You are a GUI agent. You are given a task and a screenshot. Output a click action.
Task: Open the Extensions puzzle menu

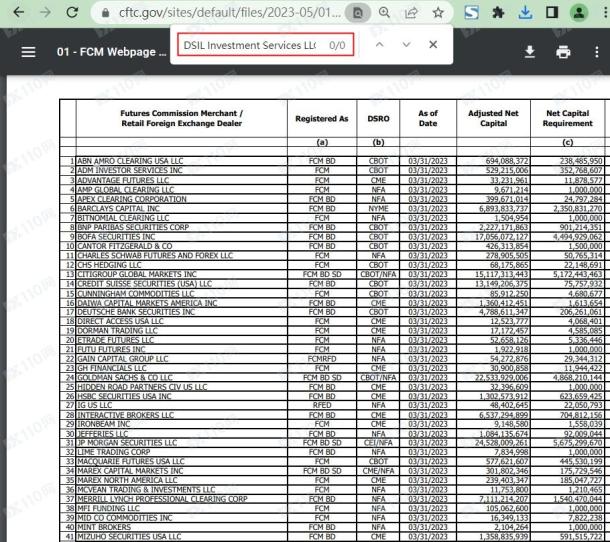click(498, 12)
